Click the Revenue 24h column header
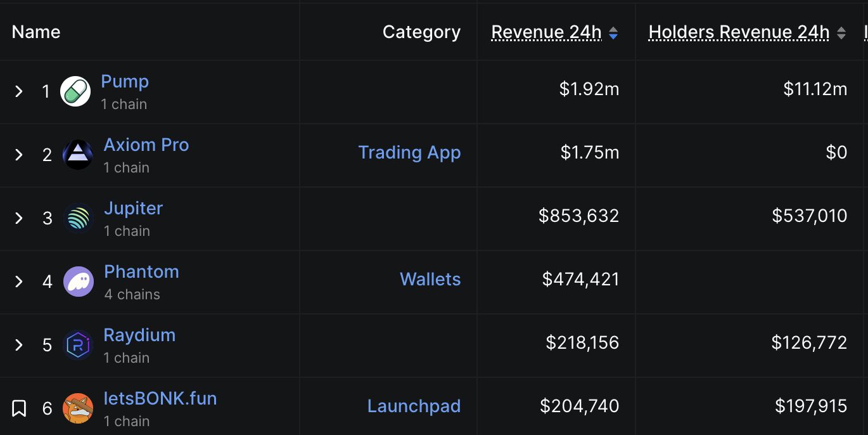Screen dimensions: 868x435 tap(546, 32)
